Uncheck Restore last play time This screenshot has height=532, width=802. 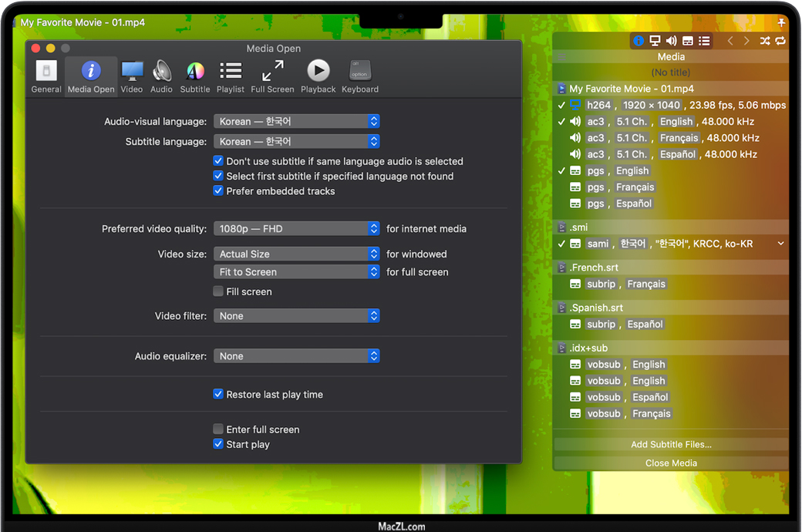[x=218, y=394]
